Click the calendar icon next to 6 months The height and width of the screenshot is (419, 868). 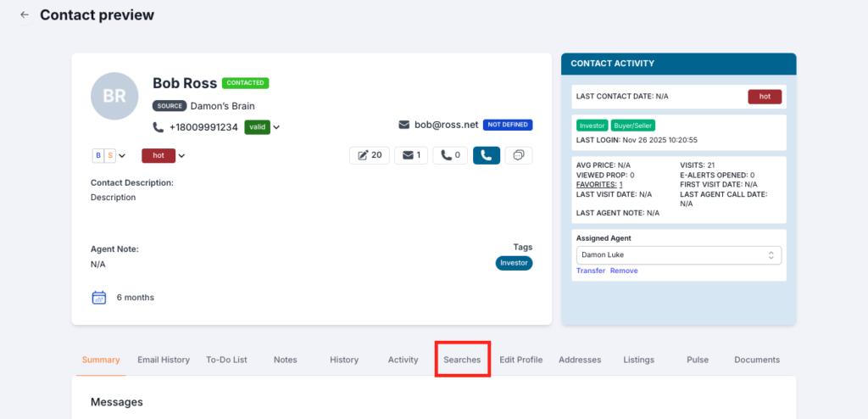pos(98,298)
